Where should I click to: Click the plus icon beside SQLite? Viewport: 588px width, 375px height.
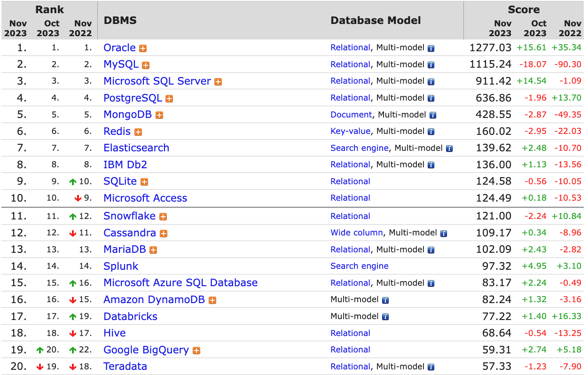(144, 182)
